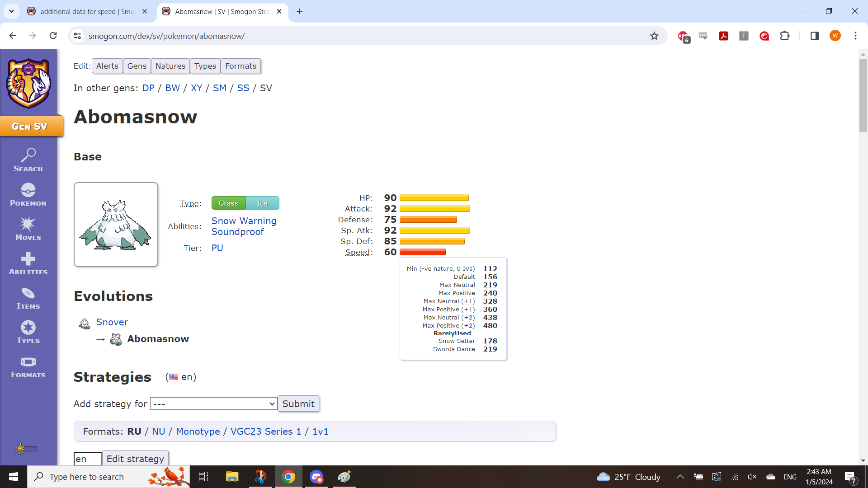Viewport: 868px width, 488px height.
Task: Open the Add strategy format dropdown
Action: point(213,404)
